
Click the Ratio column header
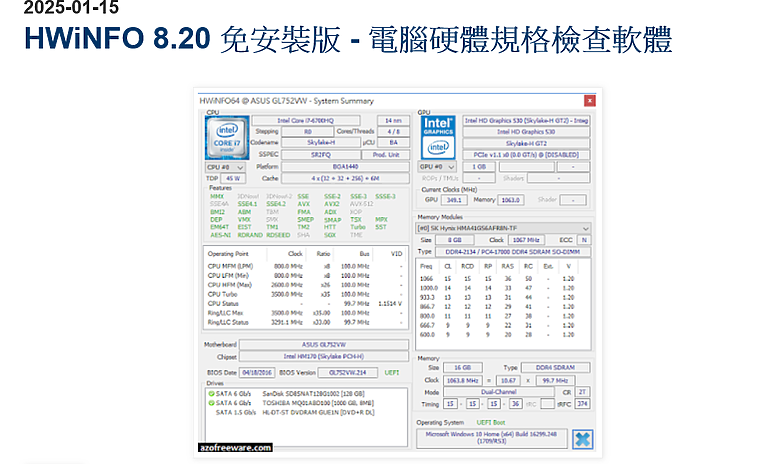pos(323,254)
